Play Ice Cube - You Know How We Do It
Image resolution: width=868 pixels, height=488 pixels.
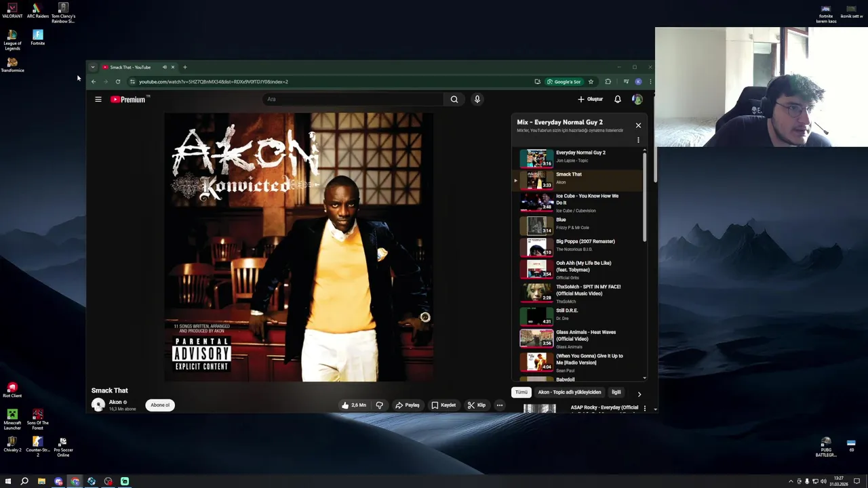576,202
